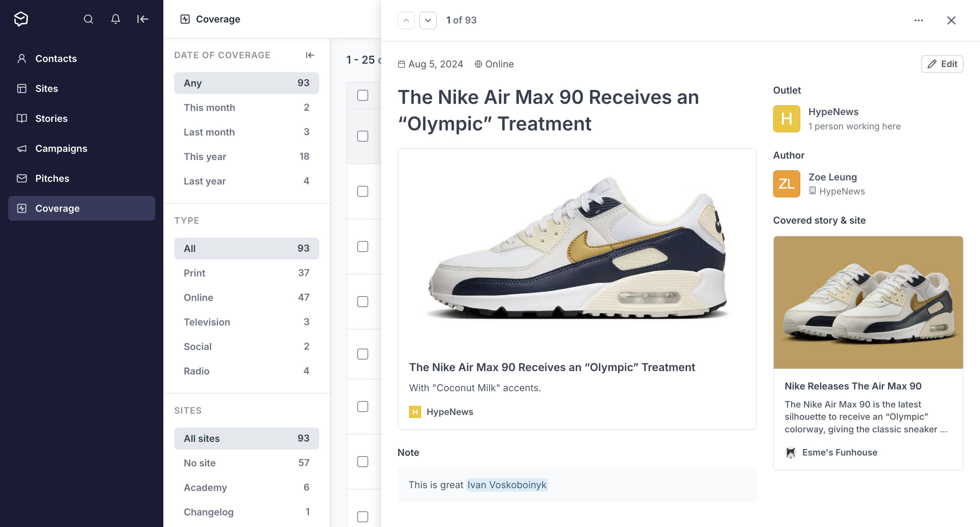
Task: Filter type by Print
Action: pos(246,273)
